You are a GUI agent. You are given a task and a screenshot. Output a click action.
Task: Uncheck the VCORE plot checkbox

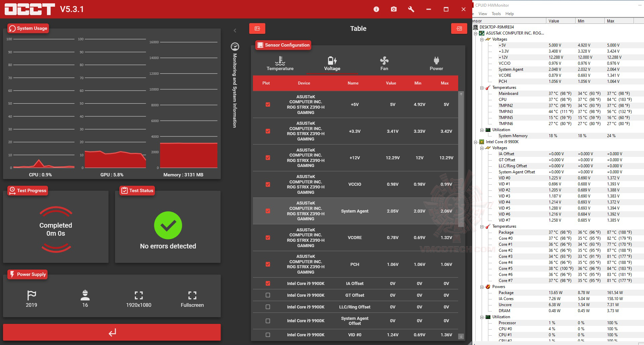pos(268,238)
